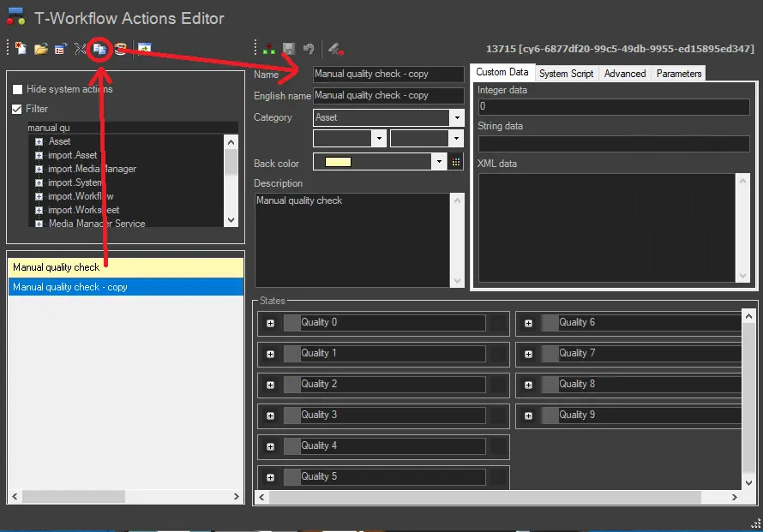Click the circled copy action icon
The image size is (763, 532).
click(x=100, y=49)
